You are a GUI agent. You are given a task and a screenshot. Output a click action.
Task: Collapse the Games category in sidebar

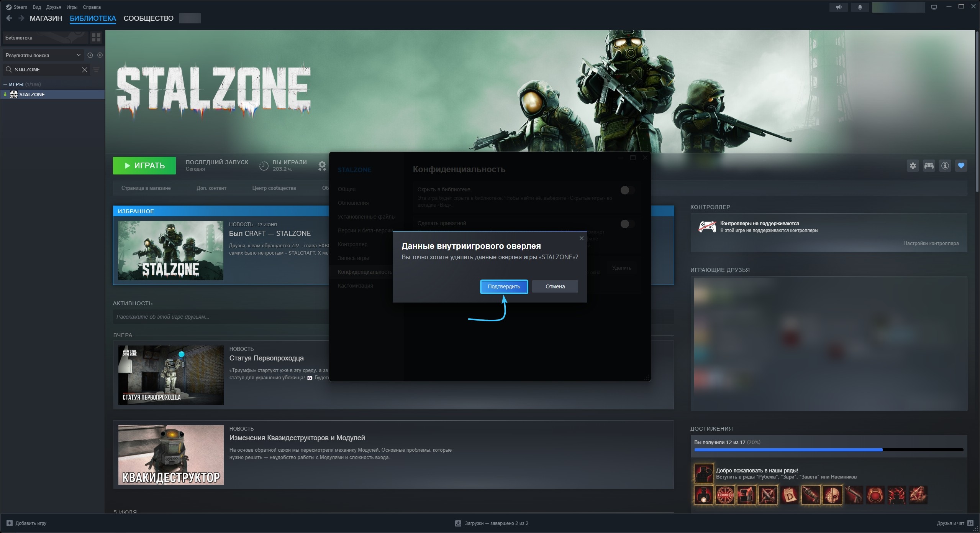pos(5,84)
